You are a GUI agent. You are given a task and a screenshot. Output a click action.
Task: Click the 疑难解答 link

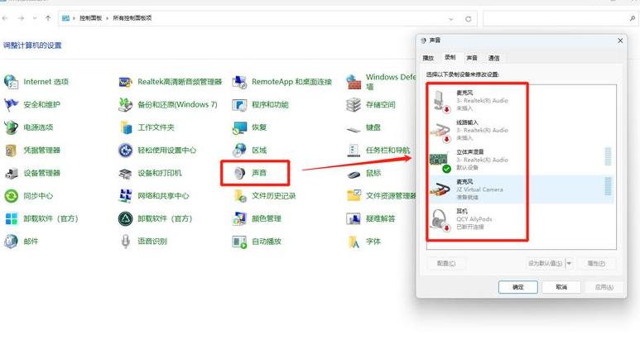380,219
